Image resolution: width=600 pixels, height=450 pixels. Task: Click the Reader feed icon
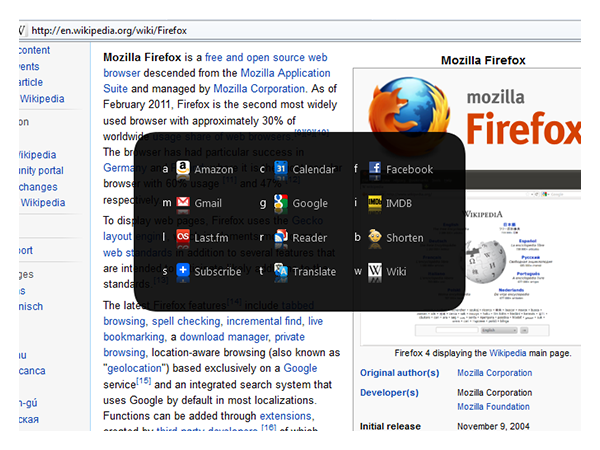click(281, 237)
